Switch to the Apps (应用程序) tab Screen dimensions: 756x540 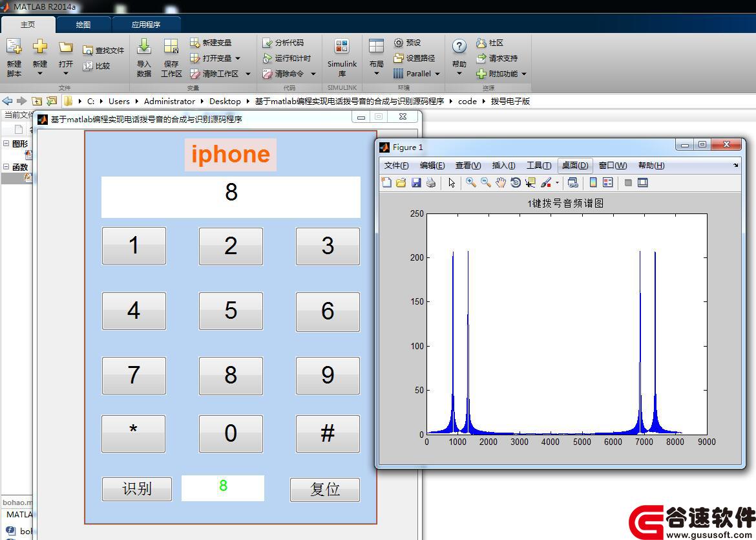click(x=146, y=25)
